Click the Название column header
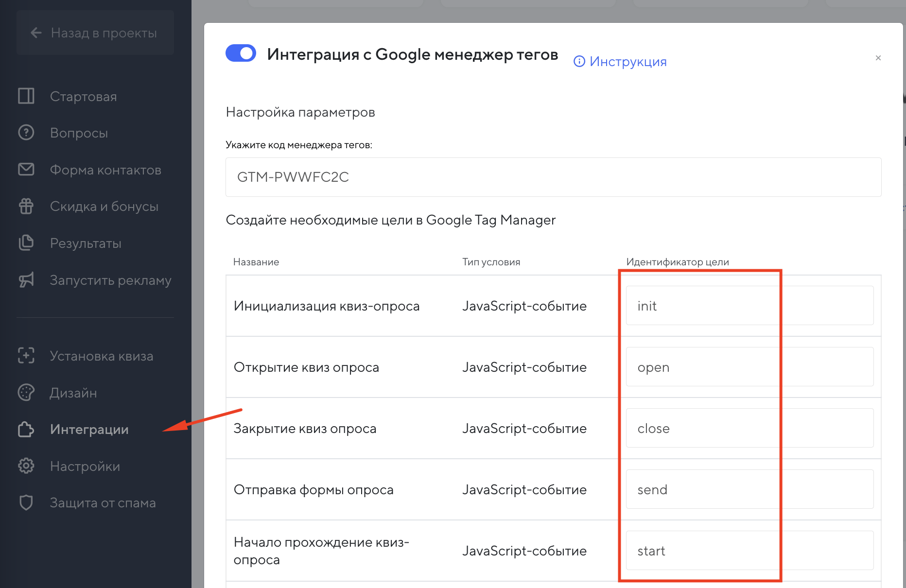 coord(256,262)
